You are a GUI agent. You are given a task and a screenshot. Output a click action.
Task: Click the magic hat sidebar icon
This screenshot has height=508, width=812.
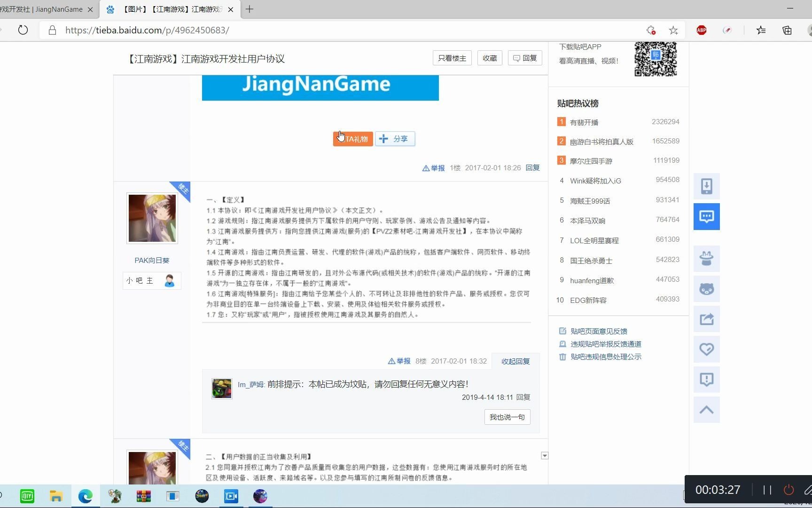tap(707, 258)
